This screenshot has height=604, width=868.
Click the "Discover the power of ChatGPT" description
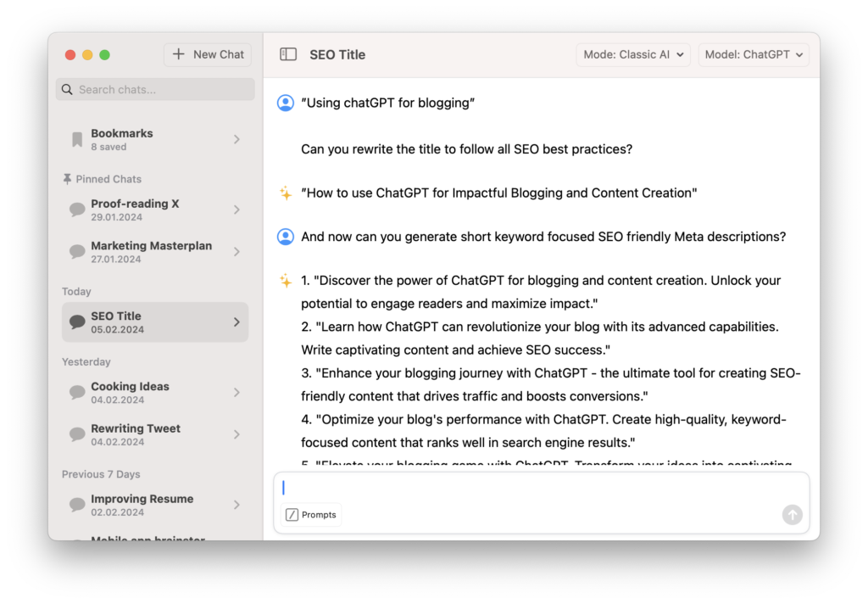pyautogui.click(x=541, y=292)
